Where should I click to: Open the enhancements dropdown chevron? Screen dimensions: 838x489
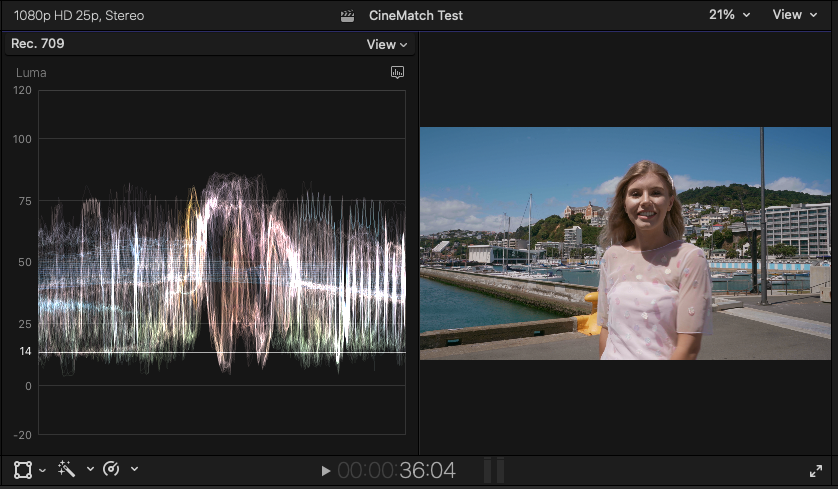90,470
